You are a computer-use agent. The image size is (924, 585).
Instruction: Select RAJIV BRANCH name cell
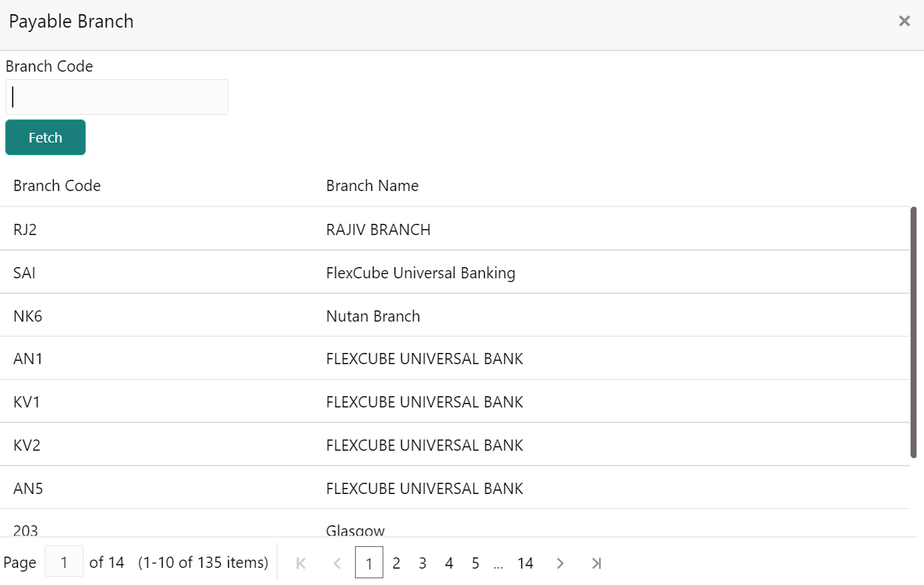coord(378,229)
